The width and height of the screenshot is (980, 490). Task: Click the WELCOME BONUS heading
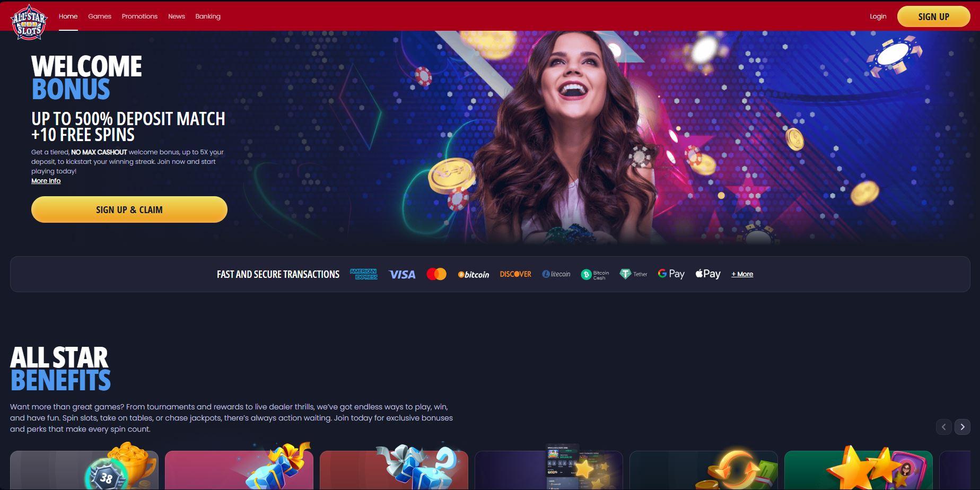coord(86,77)
